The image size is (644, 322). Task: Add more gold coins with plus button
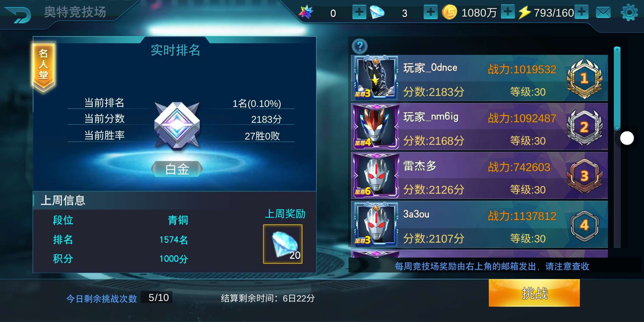508,12
